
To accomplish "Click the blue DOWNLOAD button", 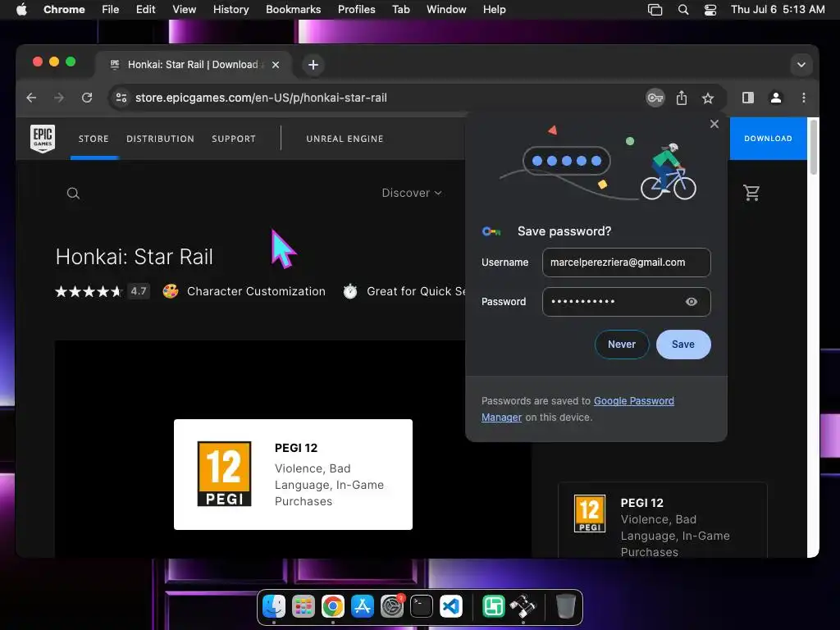I will point(768,138).
